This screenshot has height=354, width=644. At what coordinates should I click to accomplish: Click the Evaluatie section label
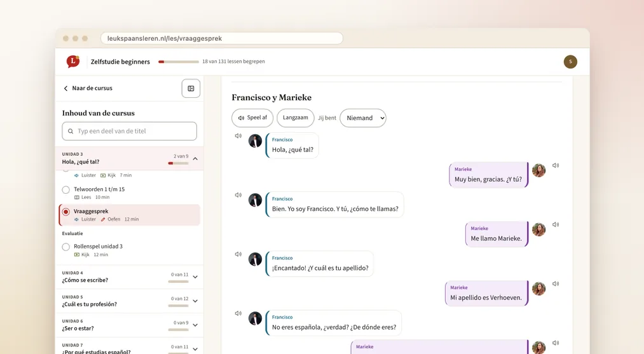pos(72,234)
